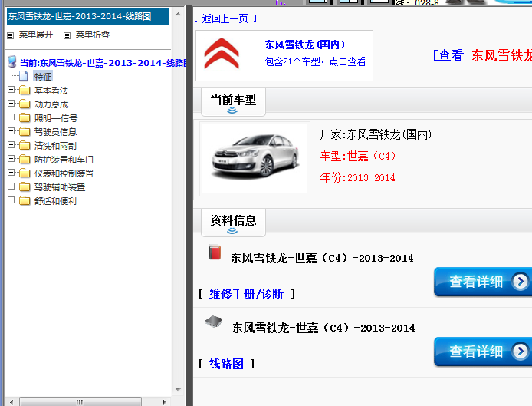The width and height of the screenshot is (532, 406).
Task: Click the document icon next to 特征
Action: (x=24, y=76)
